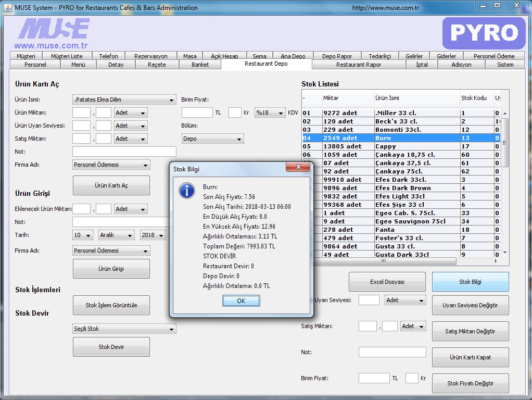Open Firma Adı dropdown under Ürün Kartı Aç
532x400 pixels.
pyautogui.click(x=111, y=165)
